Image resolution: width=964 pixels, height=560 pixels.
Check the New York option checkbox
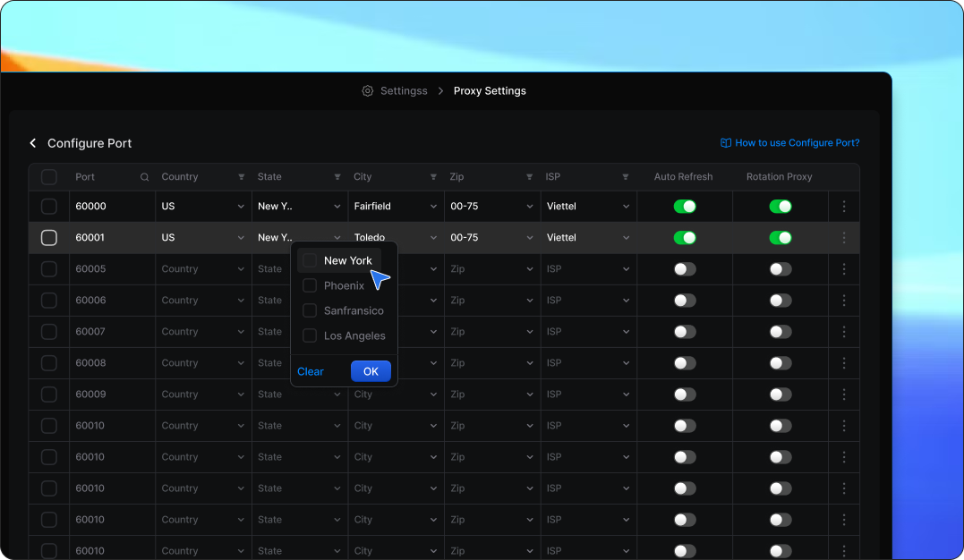tap(310, 260)
